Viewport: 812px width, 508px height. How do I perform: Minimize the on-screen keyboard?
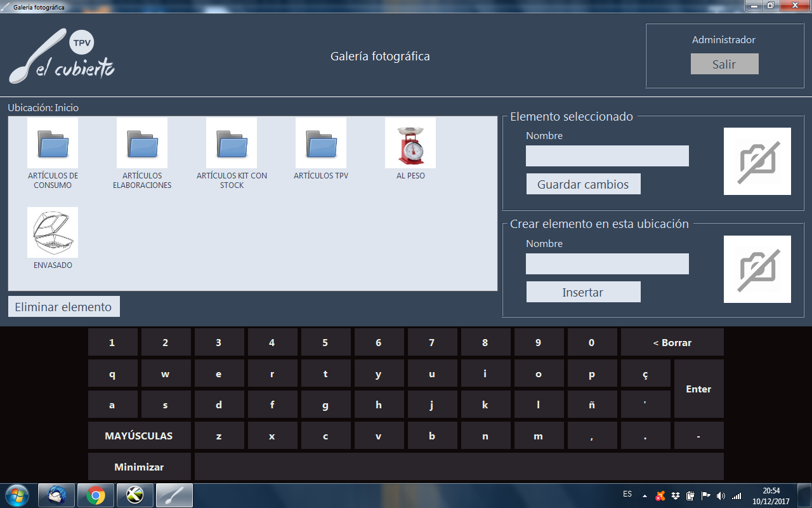point(139,467)
